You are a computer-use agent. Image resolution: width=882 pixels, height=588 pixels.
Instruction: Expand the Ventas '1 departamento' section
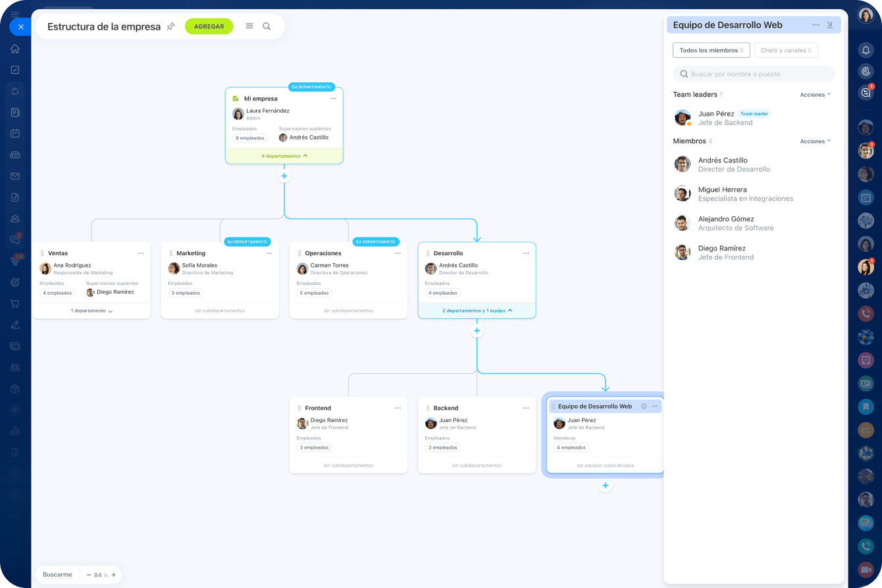(x=91, y=310)
